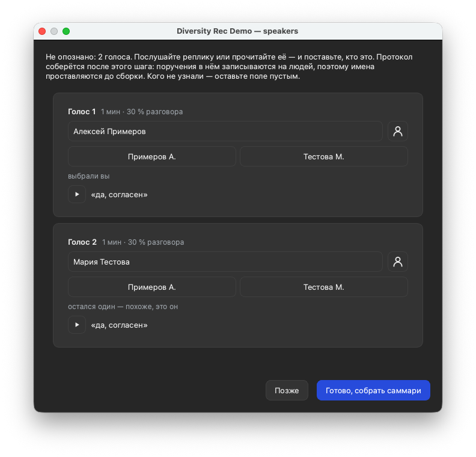The width and height of the screenshot is (476, 457).
Task: Open contact picker icon for Голос 1
Action: (397, 131)
